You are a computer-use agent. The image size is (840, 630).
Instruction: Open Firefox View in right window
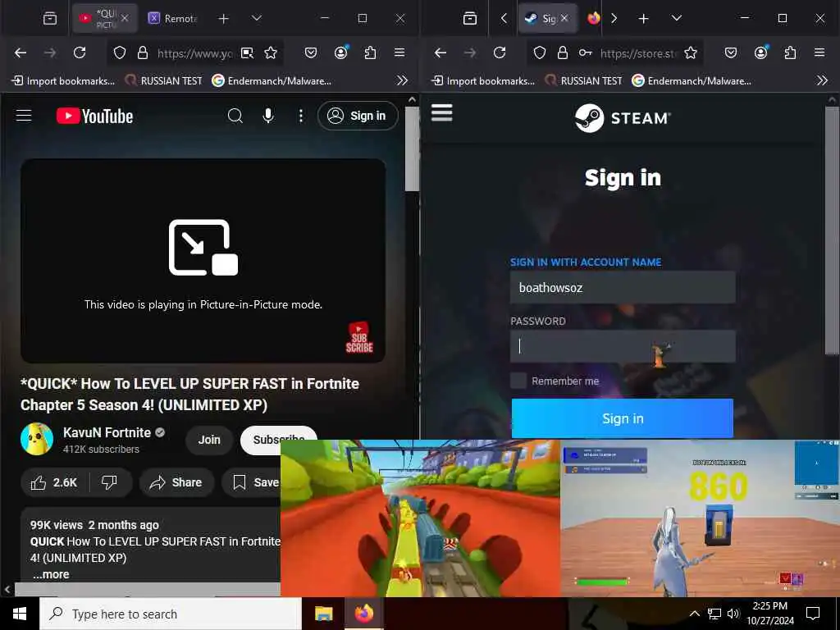coord(470,19)
